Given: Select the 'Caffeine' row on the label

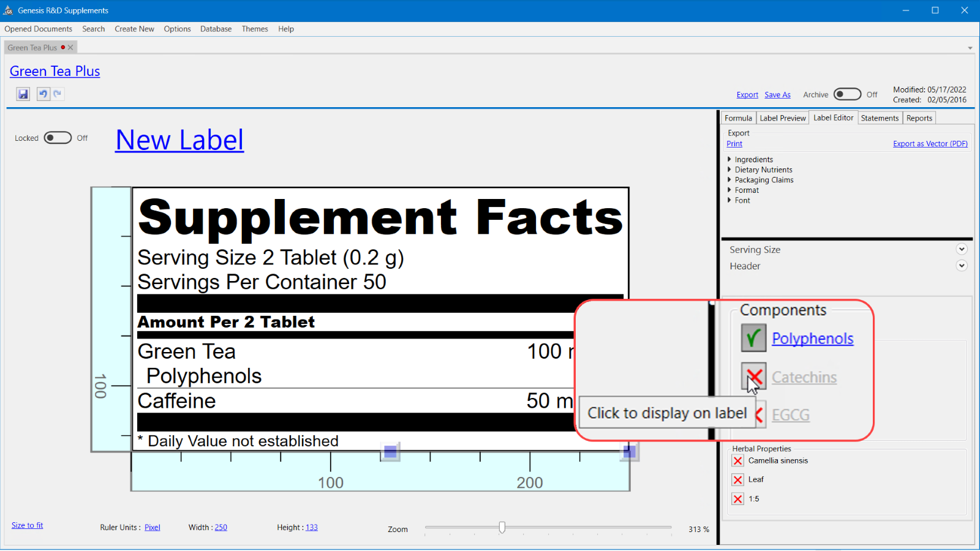Looking at the screenshot, I should (x=177, y=401).
